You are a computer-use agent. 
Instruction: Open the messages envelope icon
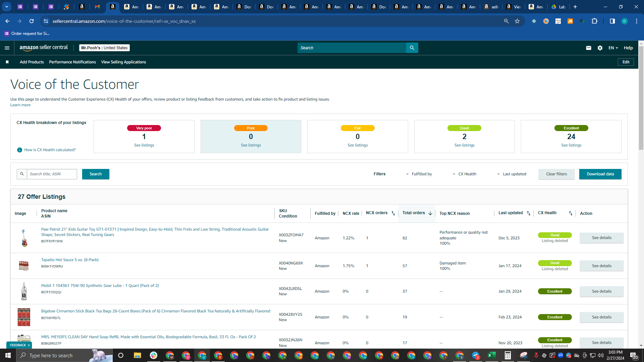point(588,48)
